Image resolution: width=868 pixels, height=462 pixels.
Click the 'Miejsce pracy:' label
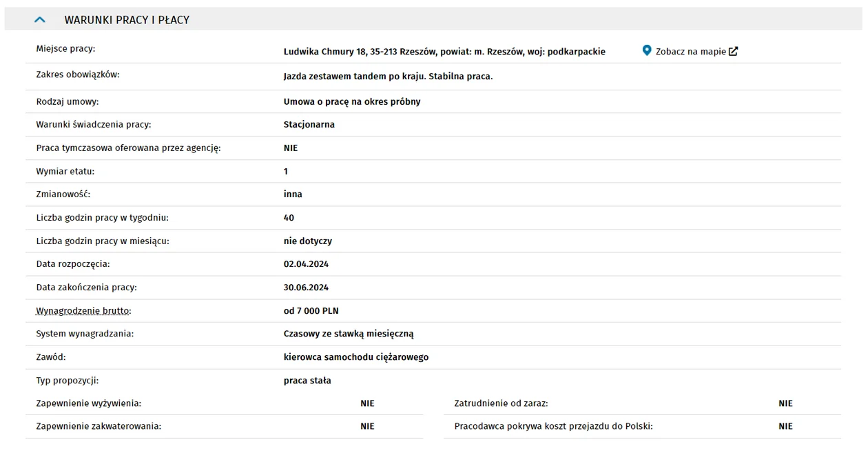pos(65,49)
